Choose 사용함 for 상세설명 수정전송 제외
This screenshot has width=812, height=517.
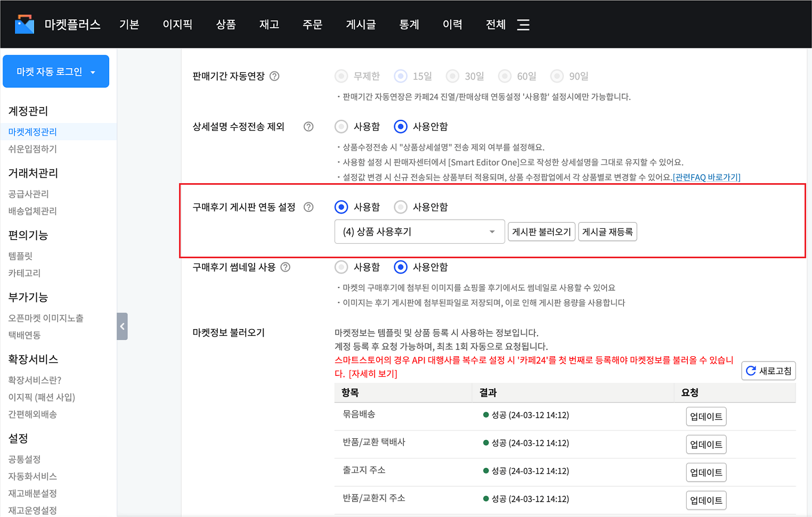tap(341, 127)
